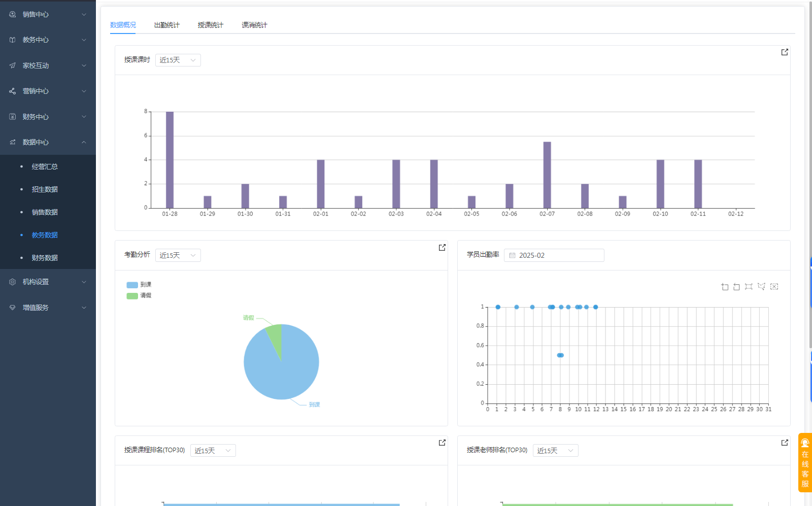Screen dimensions: 812x506
Task: Open 授课课时 chart in fullscreen
Action: (x=785, y=52)
